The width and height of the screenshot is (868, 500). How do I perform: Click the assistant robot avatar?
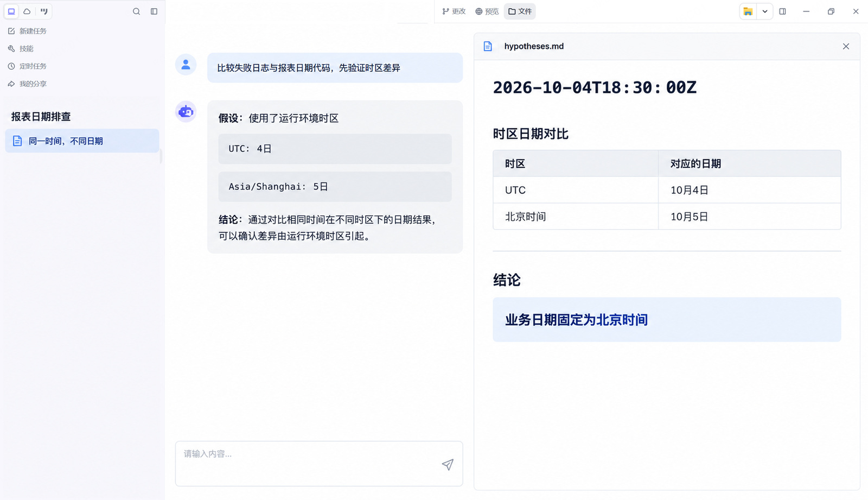coord(186,111)
